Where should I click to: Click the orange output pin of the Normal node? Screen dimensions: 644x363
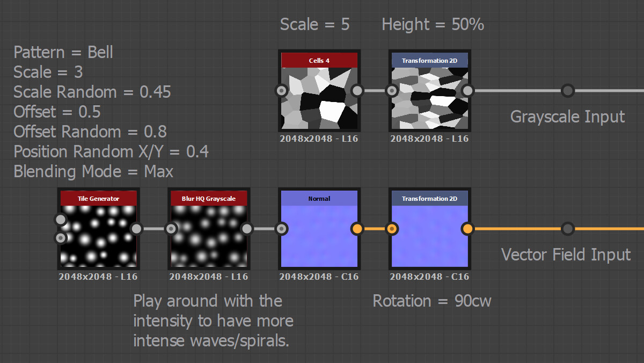(x=357, y=229)
